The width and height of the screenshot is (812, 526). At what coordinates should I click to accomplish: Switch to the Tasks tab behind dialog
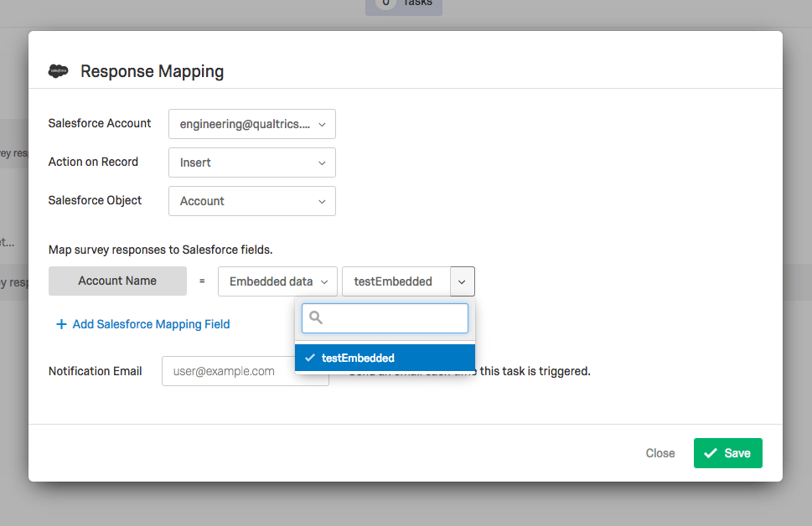click(404, 4)
